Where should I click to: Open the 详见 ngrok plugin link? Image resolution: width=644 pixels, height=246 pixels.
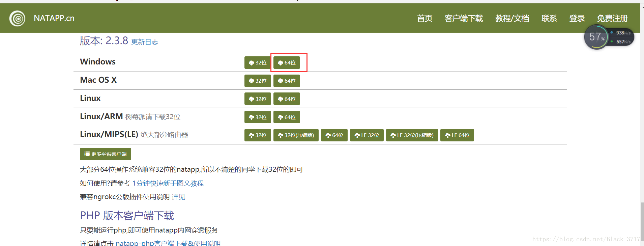click(178, 197)
